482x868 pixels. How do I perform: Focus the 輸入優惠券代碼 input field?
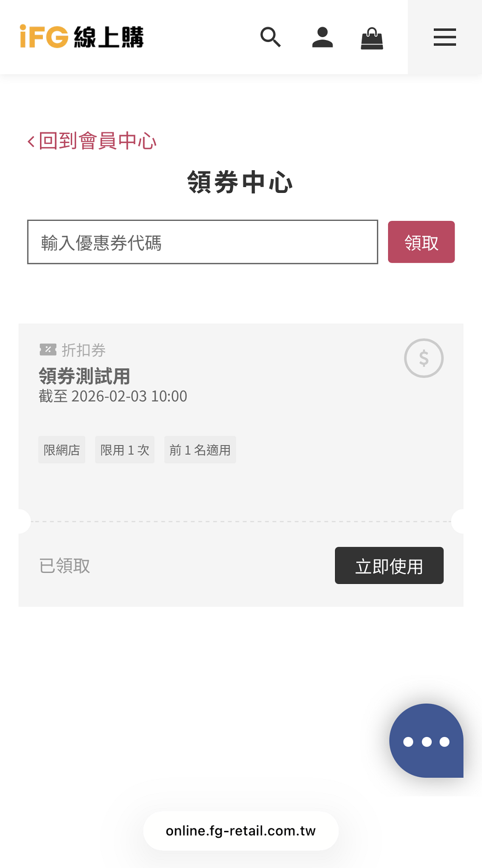202,242
